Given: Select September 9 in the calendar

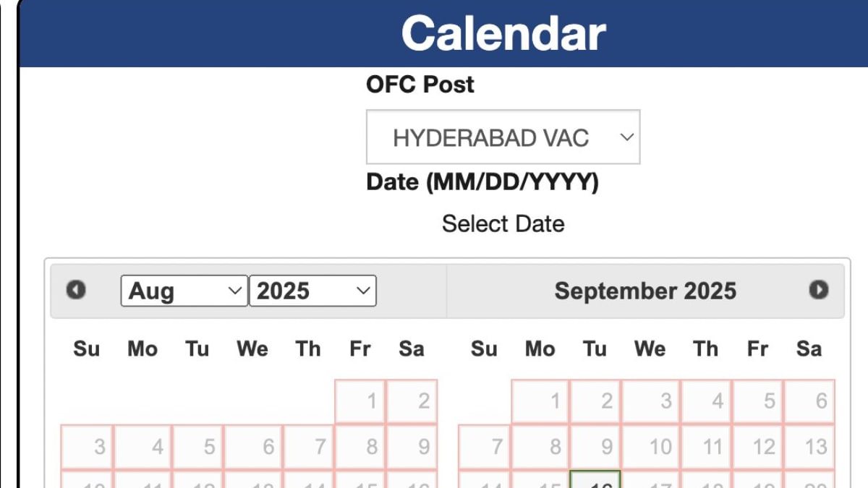Looking at the screenshot, I should 595,447.
